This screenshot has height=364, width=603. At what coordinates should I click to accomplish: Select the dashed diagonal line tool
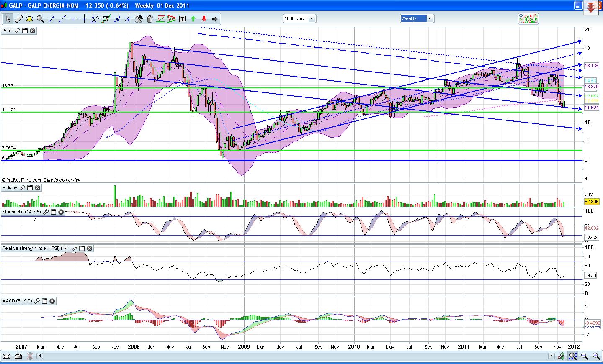coord(117,19)
